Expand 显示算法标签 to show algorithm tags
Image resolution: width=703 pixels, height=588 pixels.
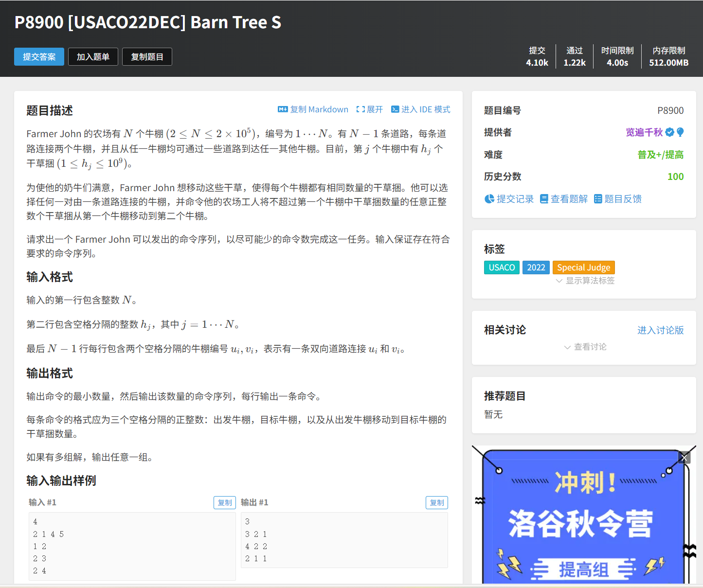coord(585,281)
